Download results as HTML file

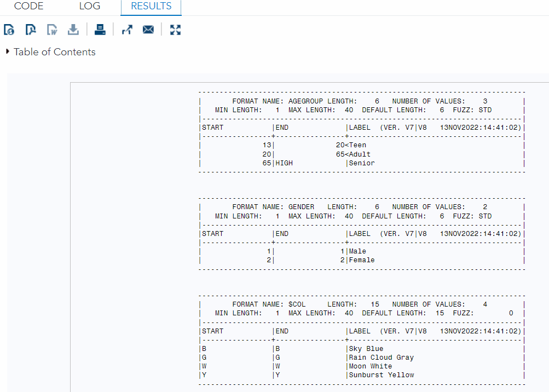coord(9,30)
